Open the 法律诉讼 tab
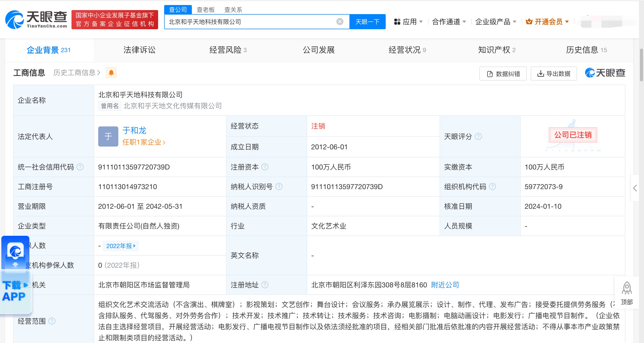The image size is (644, 343). 139,50
